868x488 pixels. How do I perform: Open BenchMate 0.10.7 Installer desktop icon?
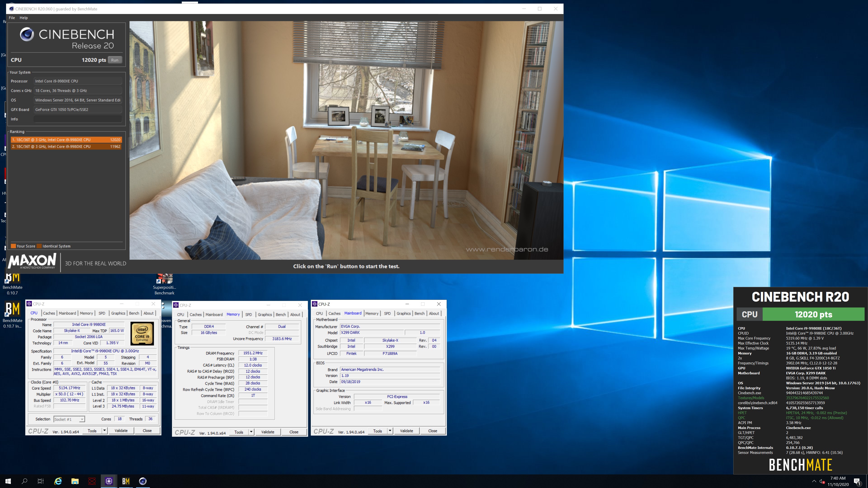(x=12, y=315)
